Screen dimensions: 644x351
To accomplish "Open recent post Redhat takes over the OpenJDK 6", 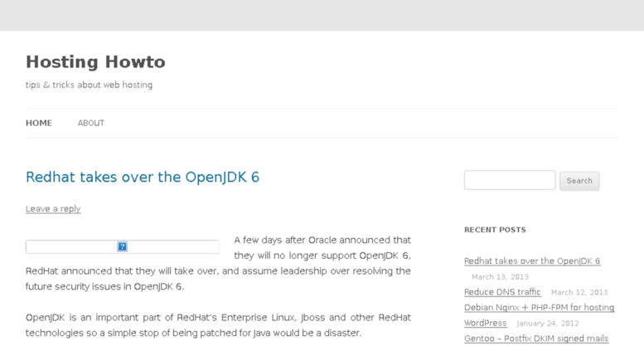I will [x=532, y=261].
